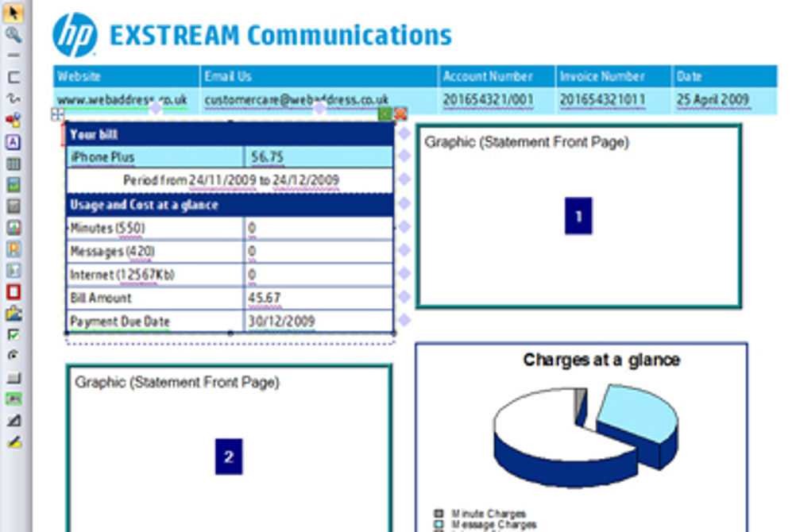The image size is (796, 532).
Task: Insert a chart with the green graph tool
Action: point(14,184)
